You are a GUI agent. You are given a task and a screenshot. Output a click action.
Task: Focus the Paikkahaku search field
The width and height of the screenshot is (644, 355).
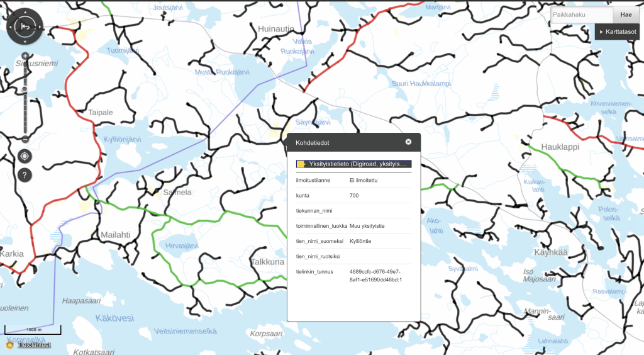pos(581,14)
